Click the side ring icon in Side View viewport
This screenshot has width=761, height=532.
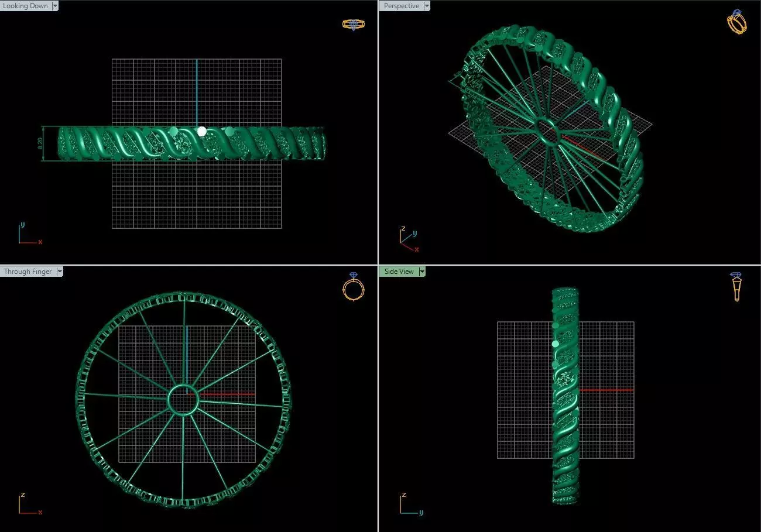point(736,287)
